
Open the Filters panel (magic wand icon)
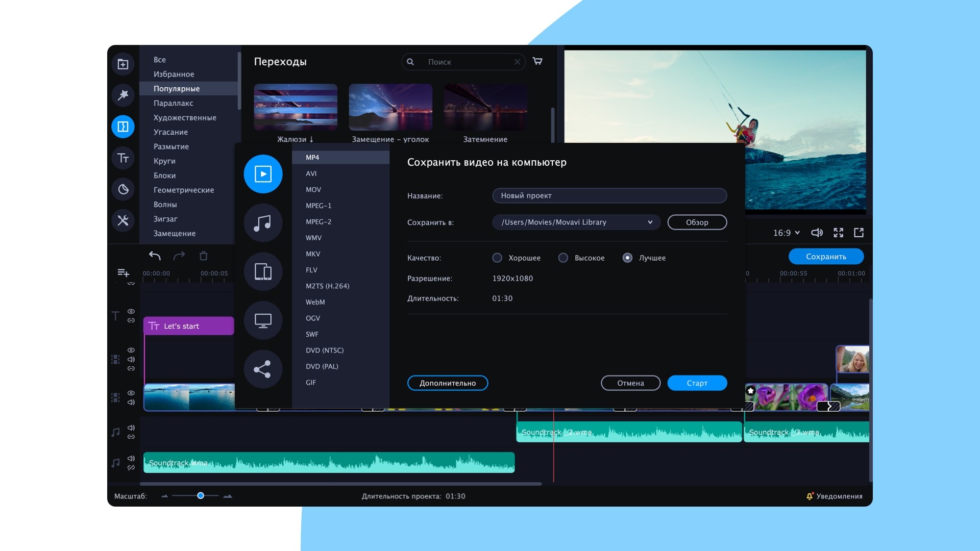pos(122,95)
